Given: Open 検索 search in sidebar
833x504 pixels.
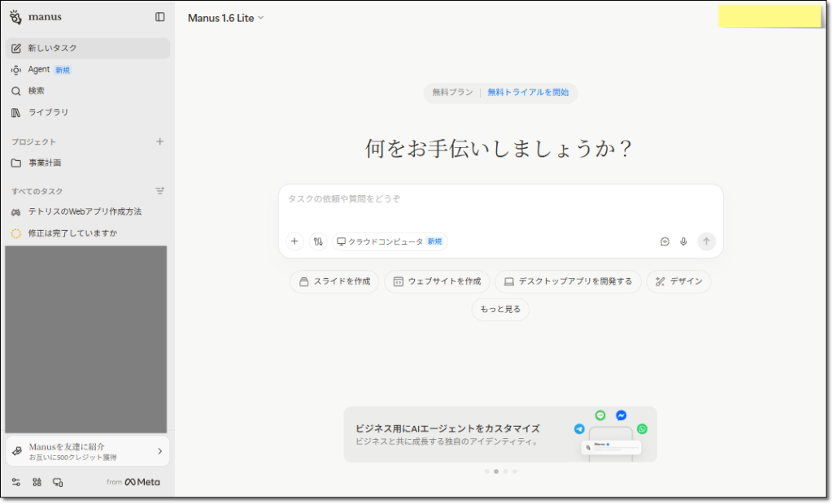Looking at the screenshot, I should (88, 91).
